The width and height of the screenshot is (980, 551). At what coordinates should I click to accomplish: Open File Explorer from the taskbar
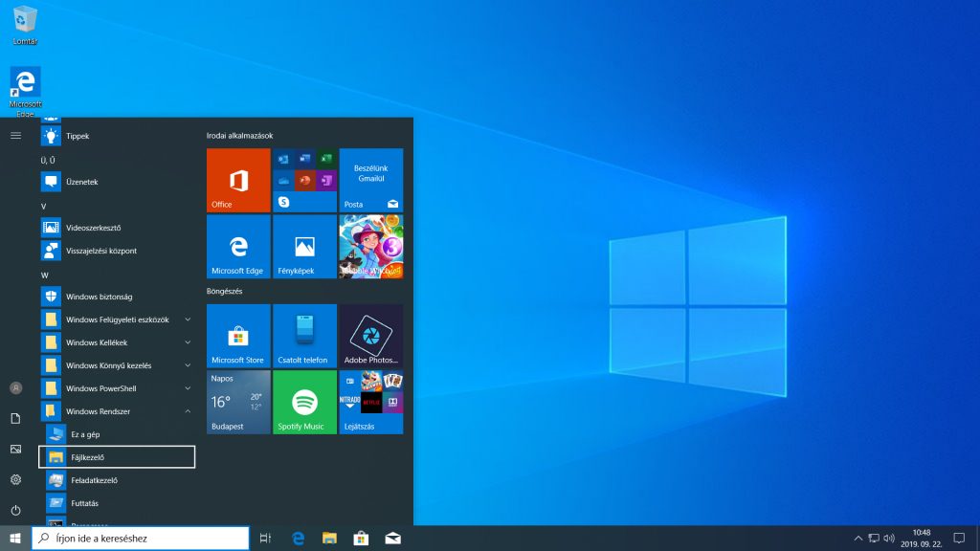click(x=329, y=538)
